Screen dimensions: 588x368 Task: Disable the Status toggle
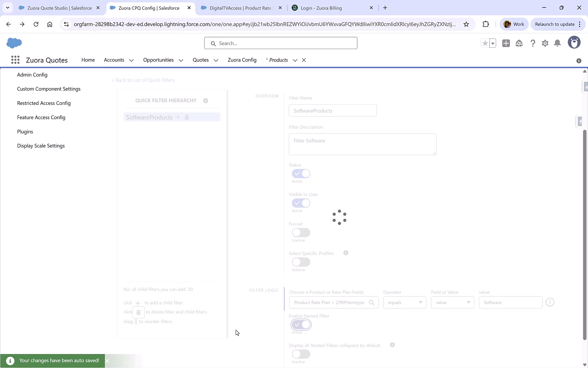tap(300, 173)
